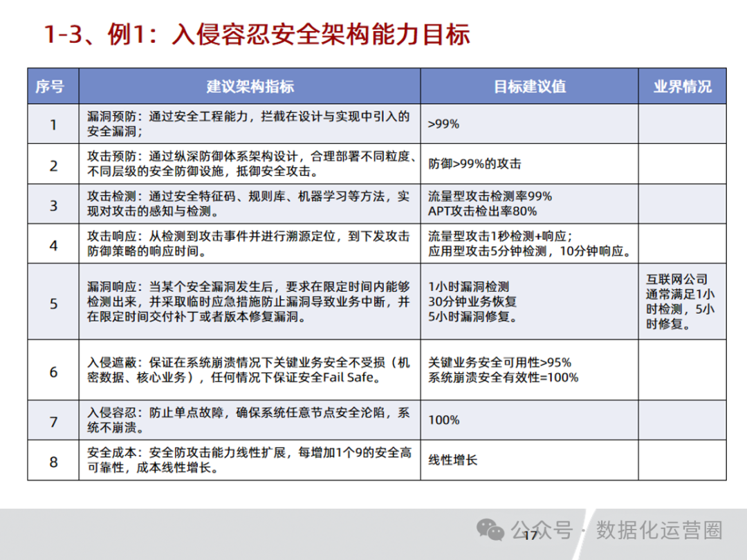Click the slide title 入侵容忍安全架构能力目标
The height and width of the screenshot is (560, 747).
tap(321, 35)
